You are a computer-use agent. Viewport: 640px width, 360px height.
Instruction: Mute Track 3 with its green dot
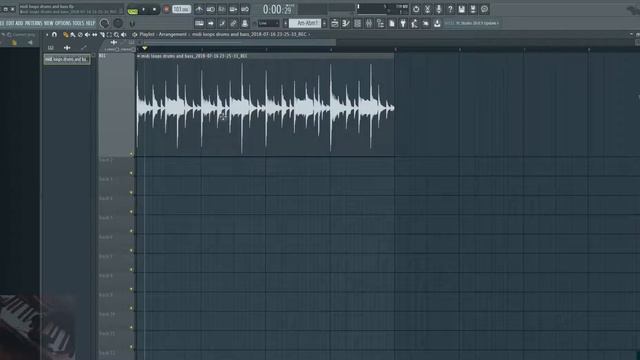[131, 192]
